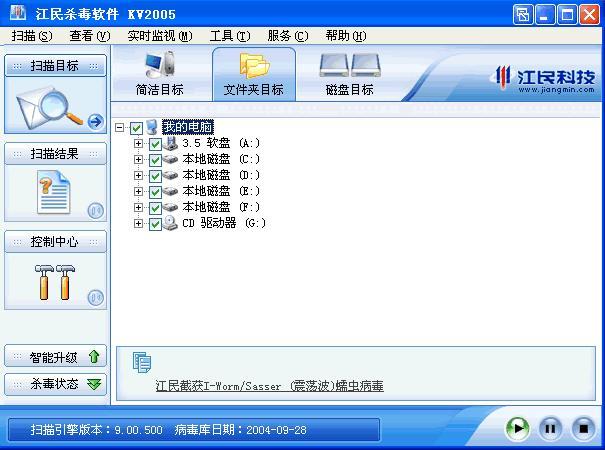Screen dimensions: 605x450
Task: Expand the 3.5 软盘 (A:) node
Action: pyautogui.click(x=138, y=144)
